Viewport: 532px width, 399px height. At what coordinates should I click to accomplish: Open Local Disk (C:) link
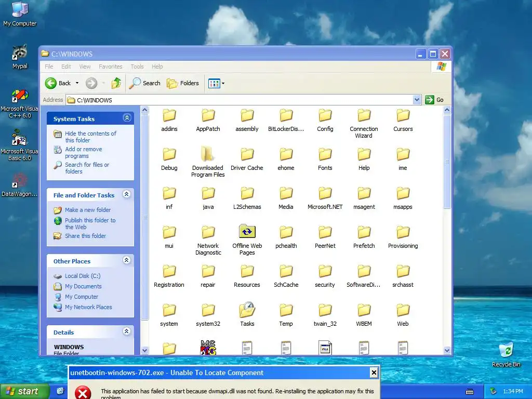(83, 276)
